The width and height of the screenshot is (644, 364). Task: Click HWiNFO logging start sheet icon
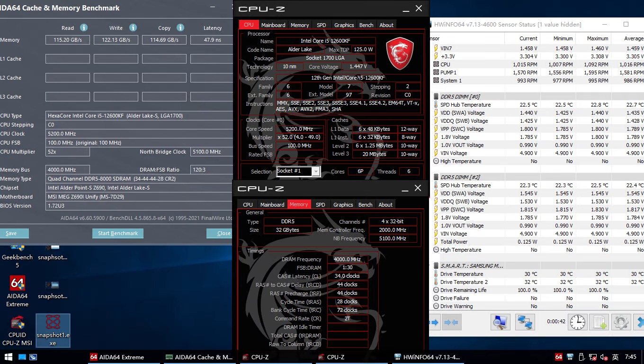(599, 322)
